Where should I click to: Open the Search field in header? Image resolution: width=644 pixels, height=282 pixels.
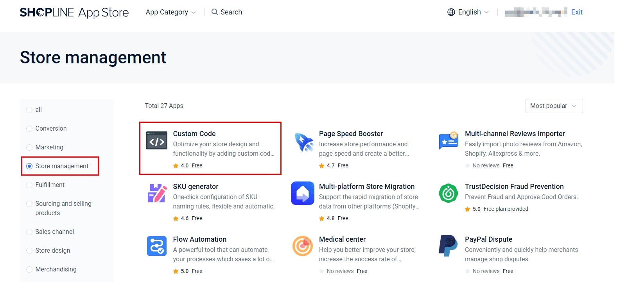[x=227, y=12]
